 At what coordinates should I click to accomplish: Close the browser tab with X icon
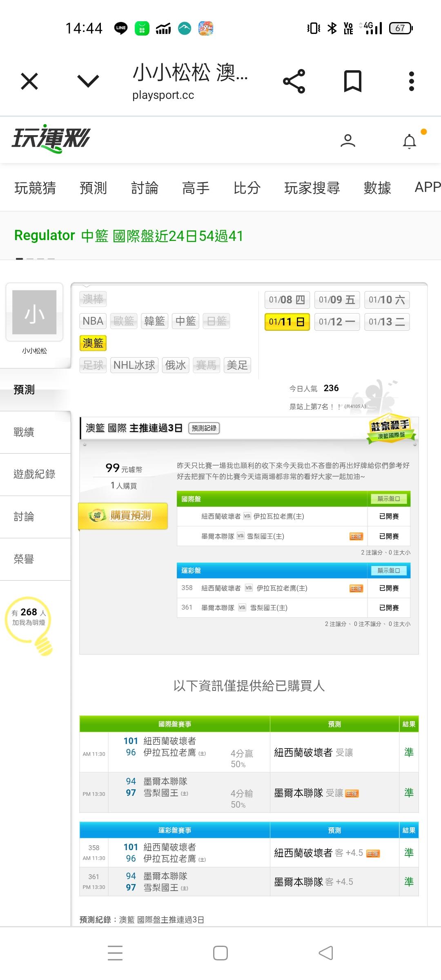tap(29, 81)
